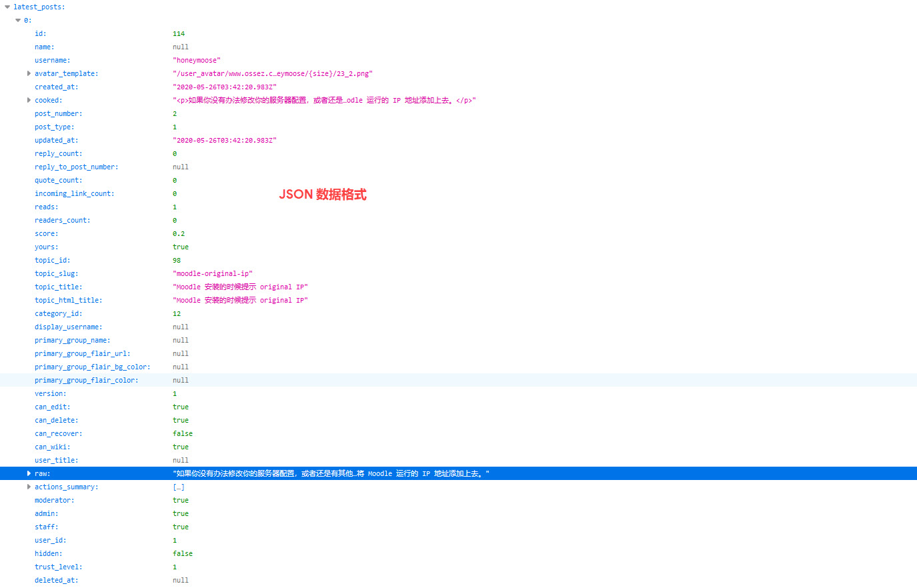Select the highlighted raw text value

pyautogui.click(x=331, y=473)
